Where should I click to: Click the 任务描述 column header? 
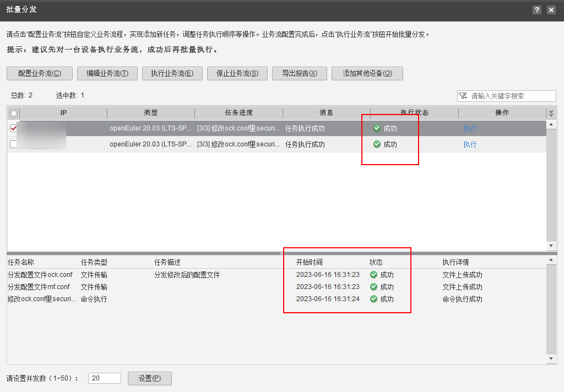tap(167, 262)
